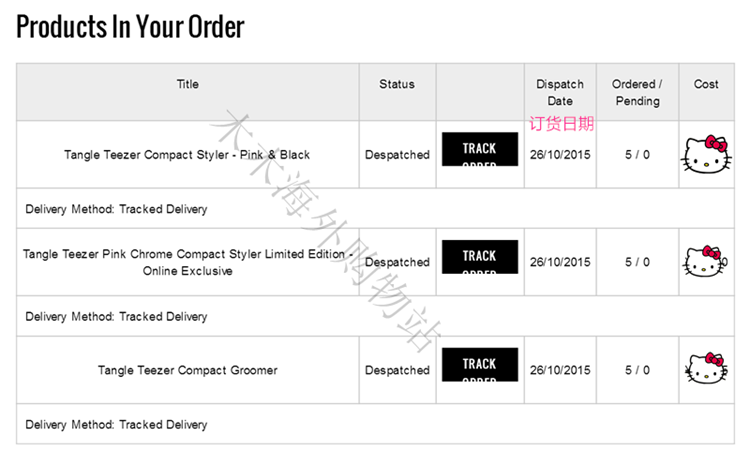This screenshot has height=451, width=750.
Task: Click the Products In Your Order heading
Action: [130, 27]
